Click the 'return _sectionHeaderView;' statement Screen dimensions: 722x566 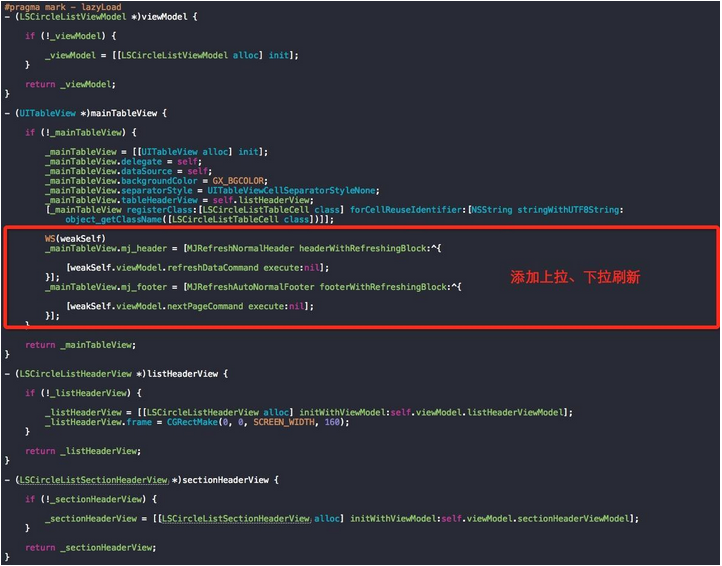click(91, 548)
